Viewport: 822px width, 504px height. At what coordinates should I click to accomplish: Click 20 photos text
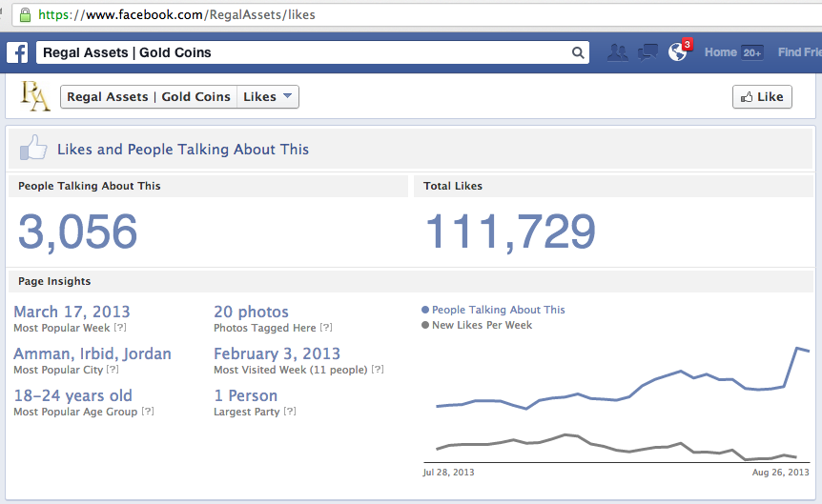pos(251,312)
